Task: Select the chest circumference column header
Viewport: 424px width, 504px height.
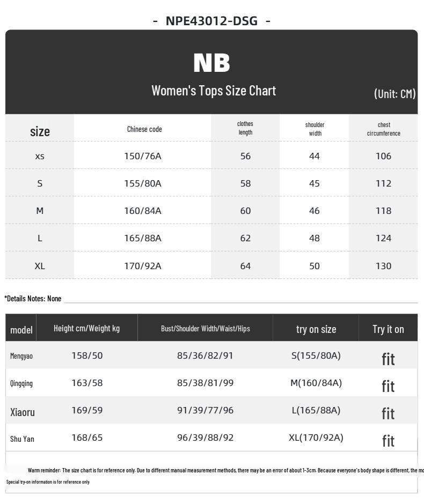Action: tap(383, 129)
